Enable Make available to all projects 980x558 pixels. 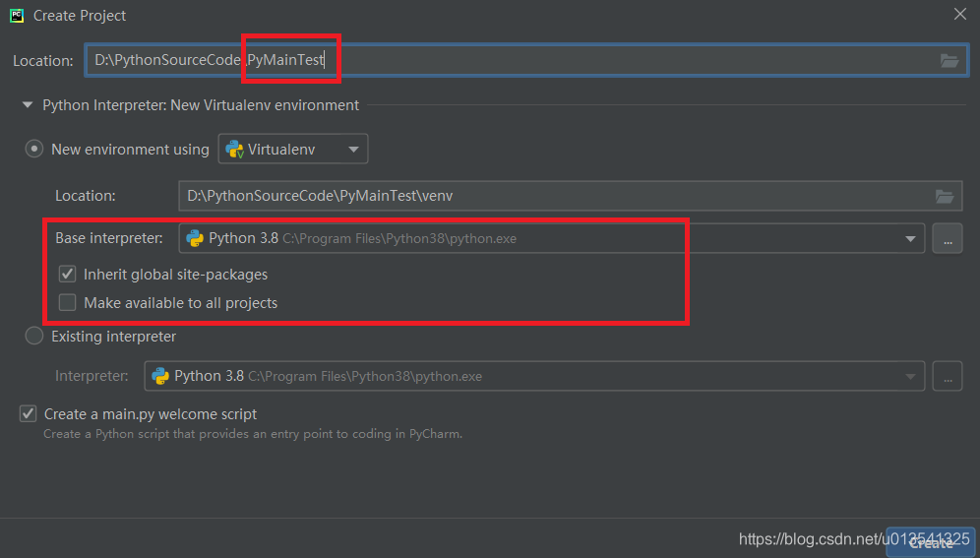click(68, 303)
